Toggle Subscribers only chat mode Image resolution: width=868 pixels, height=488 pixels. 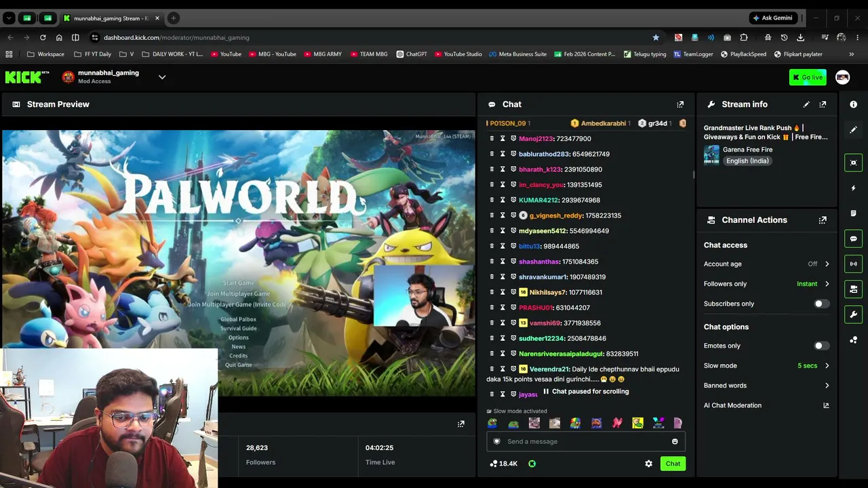click(x=821, y=304)
